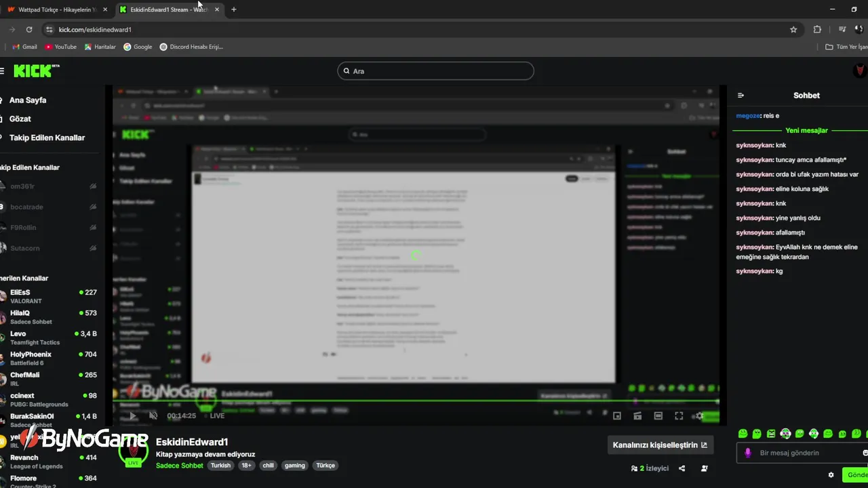View site info icon in address bar
Screen dimensions: 868x488
coord(48,30)
